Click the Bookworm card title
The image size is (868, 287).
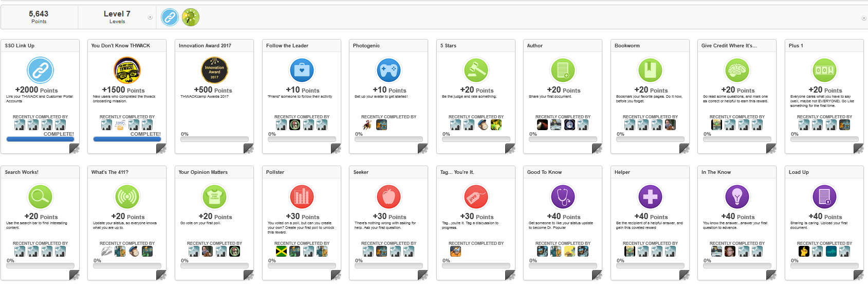point(627,46)
